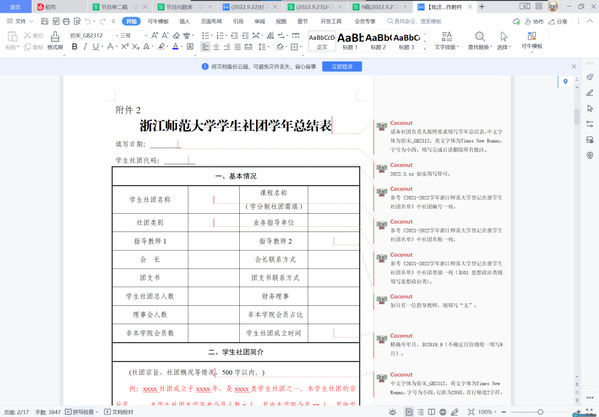599x417 pixels.
Task: Collapse the ribbon with the chevron
Action: [589, 21]
